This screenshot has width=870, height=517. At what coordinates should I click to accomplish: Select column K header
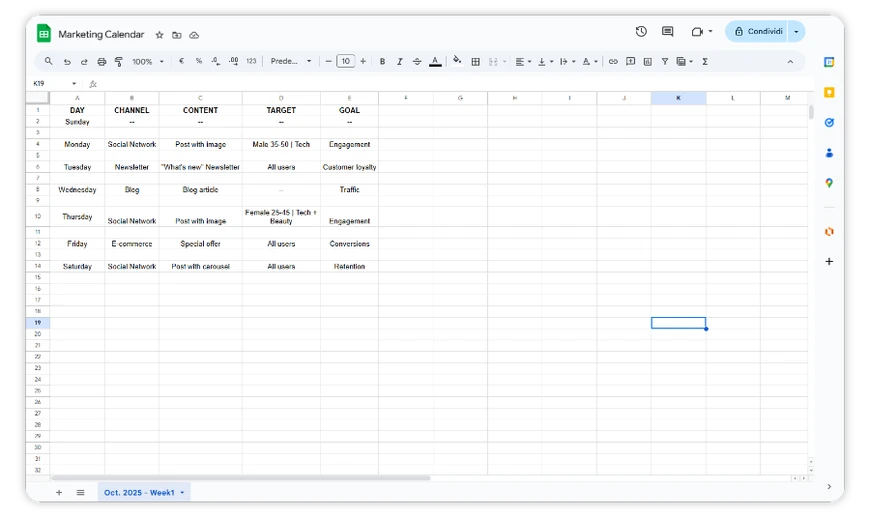[678, 98]
